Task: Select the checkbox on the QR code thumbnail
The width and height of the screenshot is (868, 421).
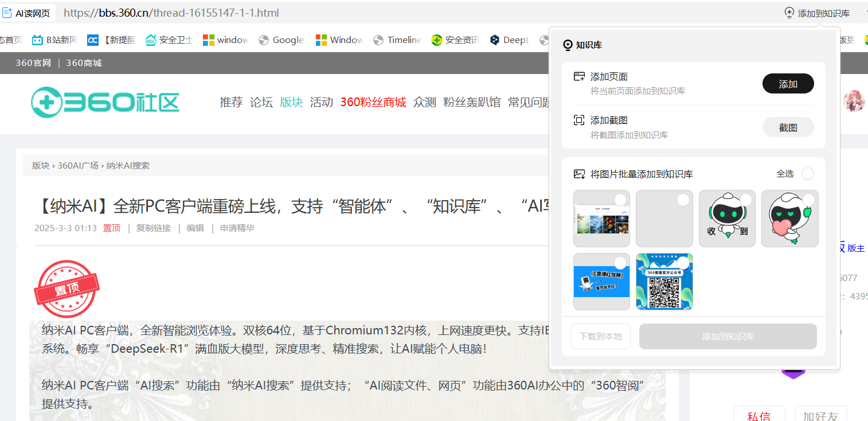Action: tap(683, 263)
